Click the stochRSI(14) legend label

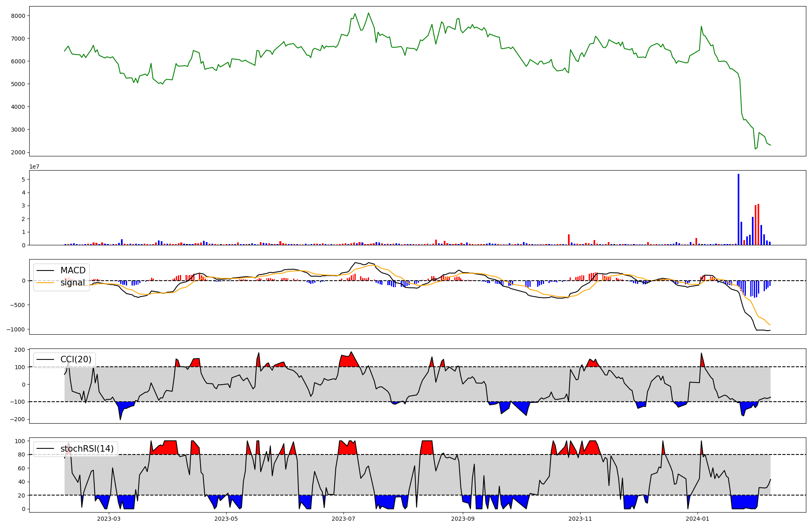pos(86,449)
